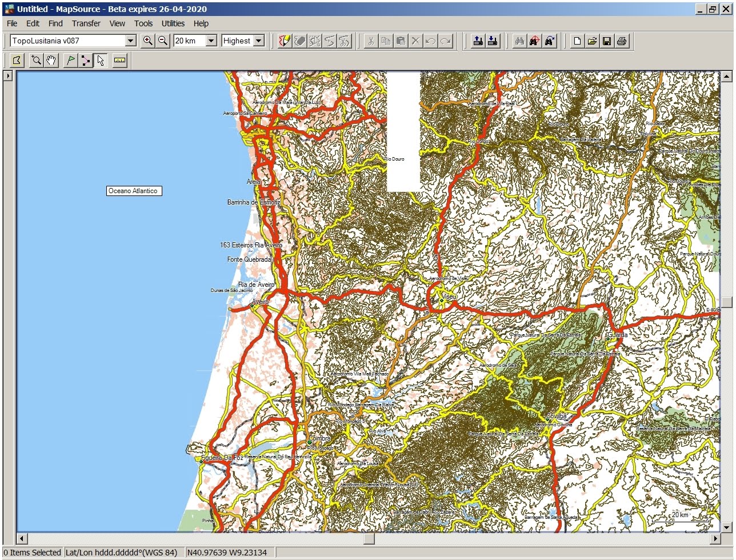Open the Transfer menu
The width and height of the screenshot is (736, 560).
tap(86, 23)
